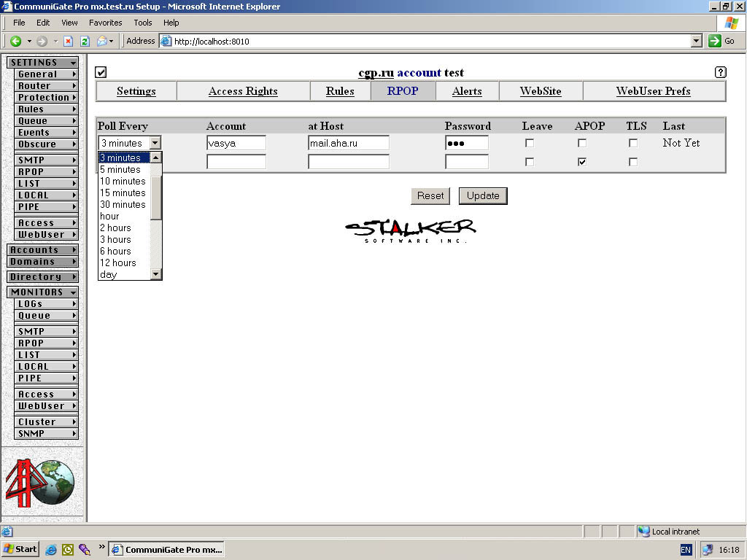Select 30 minutes in poll list

click(x=124, y=204)
